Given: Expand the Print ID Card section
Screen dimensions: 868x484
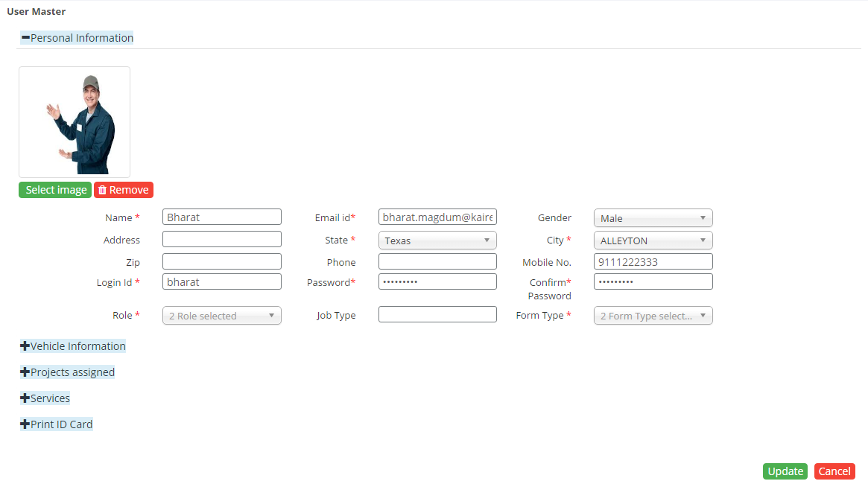Looking at the screenshot, I should pyautogui.click(x=57, y=424).
